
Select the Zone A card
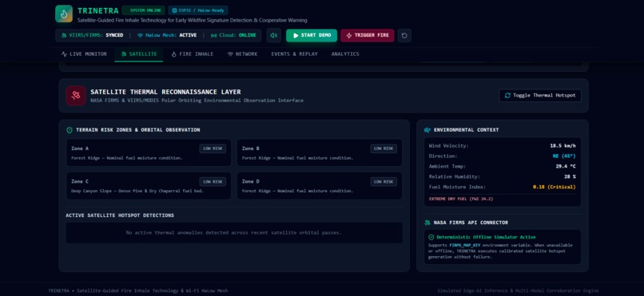[149, 152]
